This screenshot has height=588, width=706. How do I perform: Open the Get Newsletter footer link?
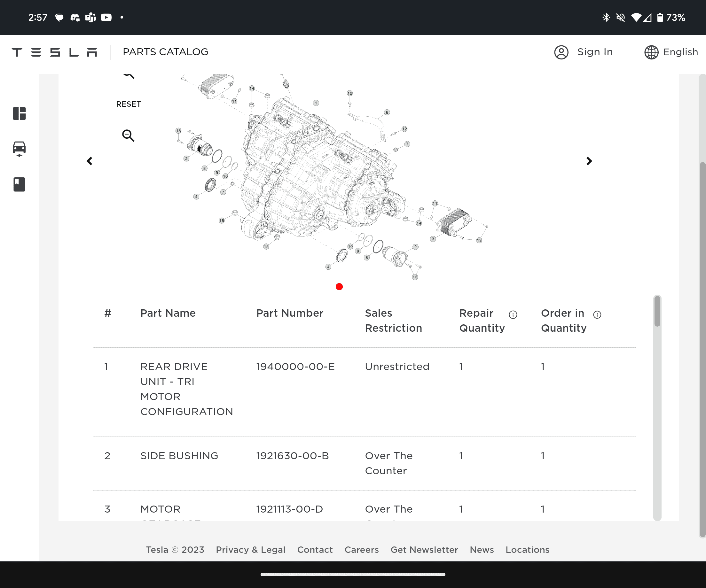[x=424, y=550]
